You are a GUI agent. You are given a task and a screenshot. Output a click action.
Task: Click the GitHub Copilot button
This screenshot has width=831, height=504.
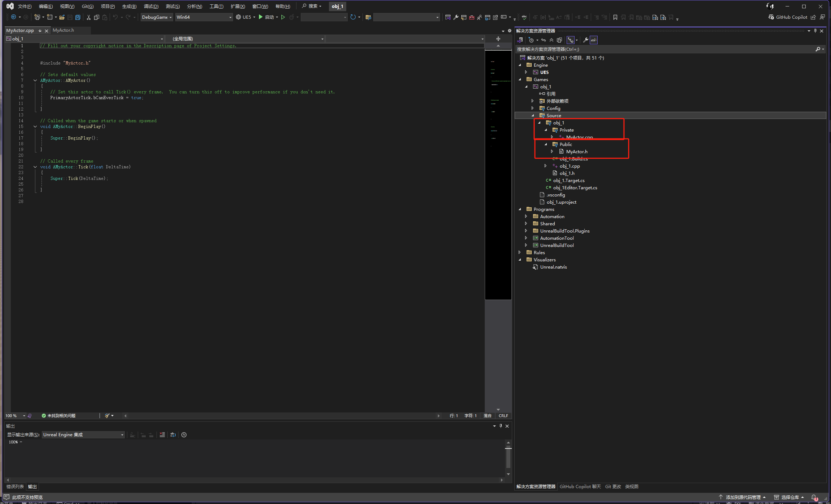[x=788, y=17]
